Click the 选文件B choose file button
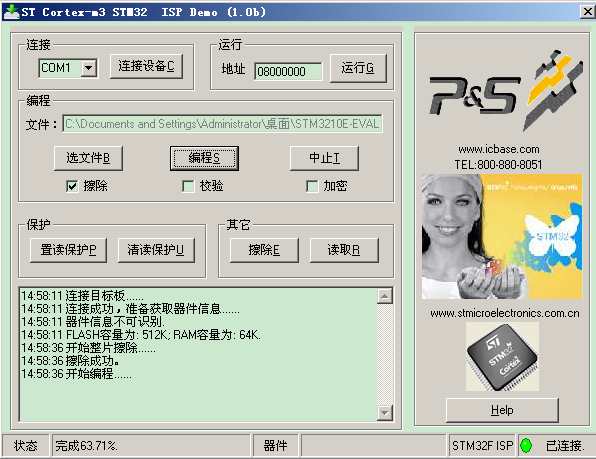The image size is (596, 459). tap(88, 158)
